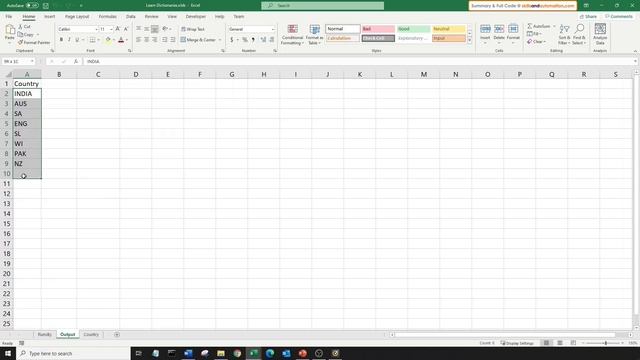Viewport: 640px width, 360px height.
Task: Click the Share button
Action: pos(588,16)
